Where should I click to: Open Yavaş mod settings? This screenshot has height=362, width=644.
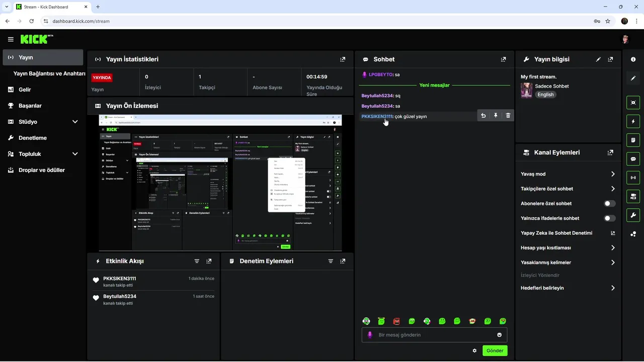pyautogui.click(x=568, y=174)
